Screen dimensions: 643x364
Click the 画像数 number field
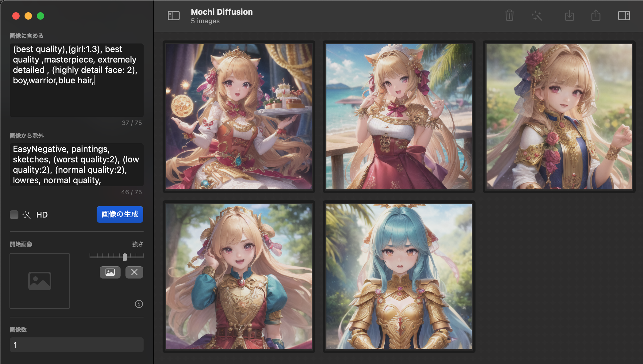tap(77, 345)
